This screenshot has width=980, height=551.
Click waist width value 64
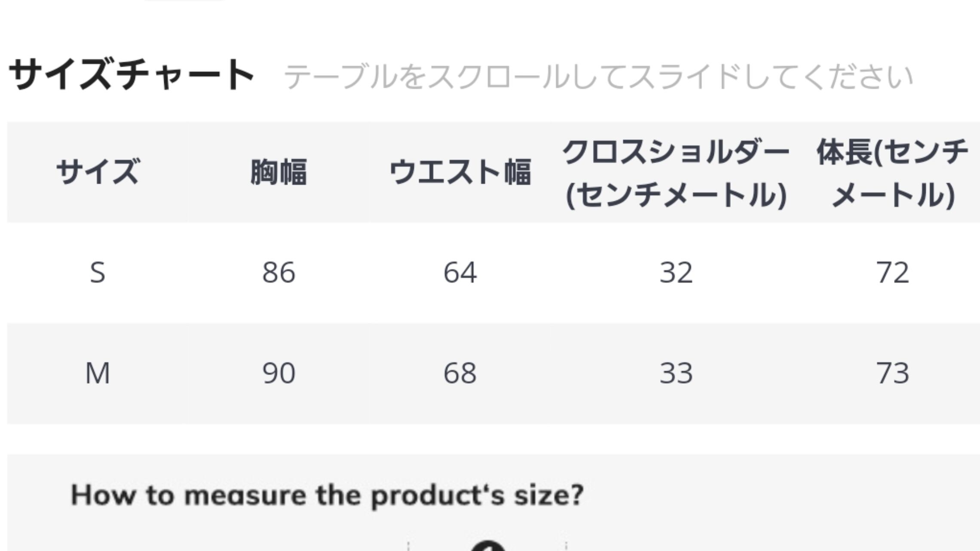click(460, 273)
